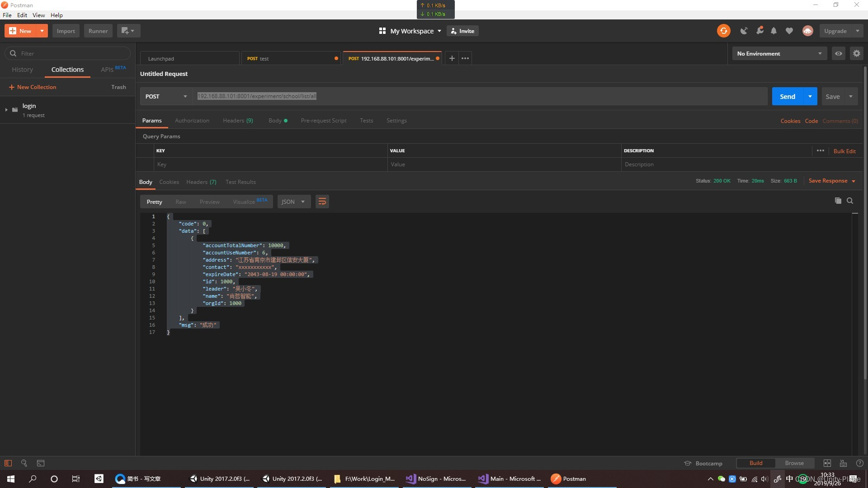Expand the login collection
868x488 pixels.
coord(6,110)
